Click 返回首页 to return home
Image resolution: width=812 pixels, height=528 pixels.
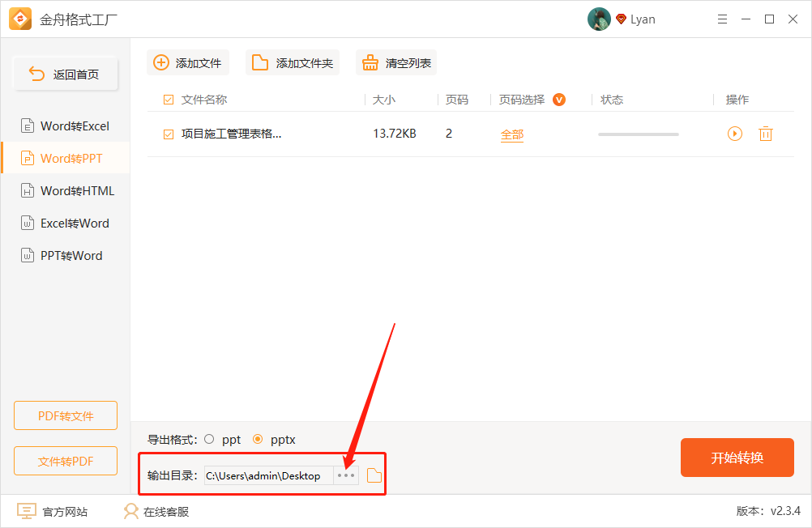click(x=66, y=74)
